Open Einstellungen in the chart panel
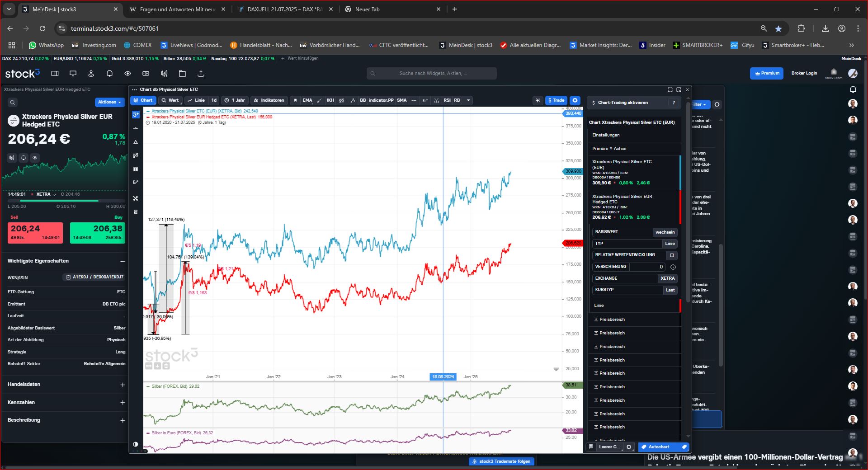This screenshot has height=470, width=868. [606, 135]
